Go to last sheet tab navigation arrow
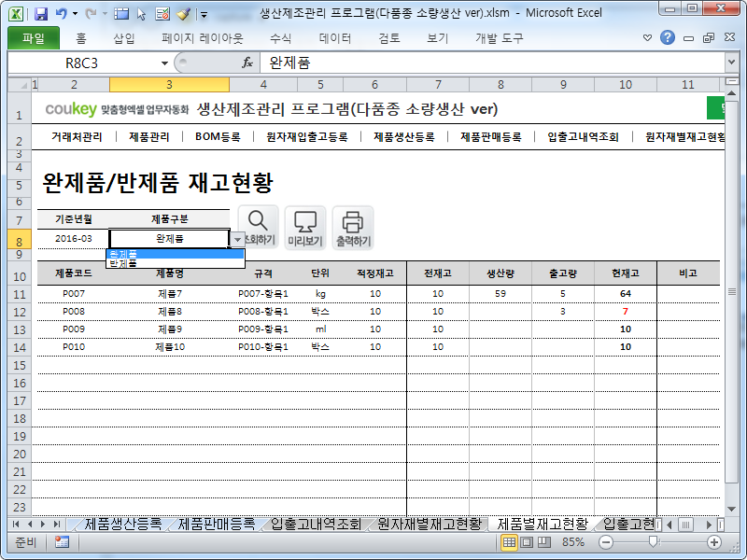This screenshot has height=560, width=747. click(57, 525)
